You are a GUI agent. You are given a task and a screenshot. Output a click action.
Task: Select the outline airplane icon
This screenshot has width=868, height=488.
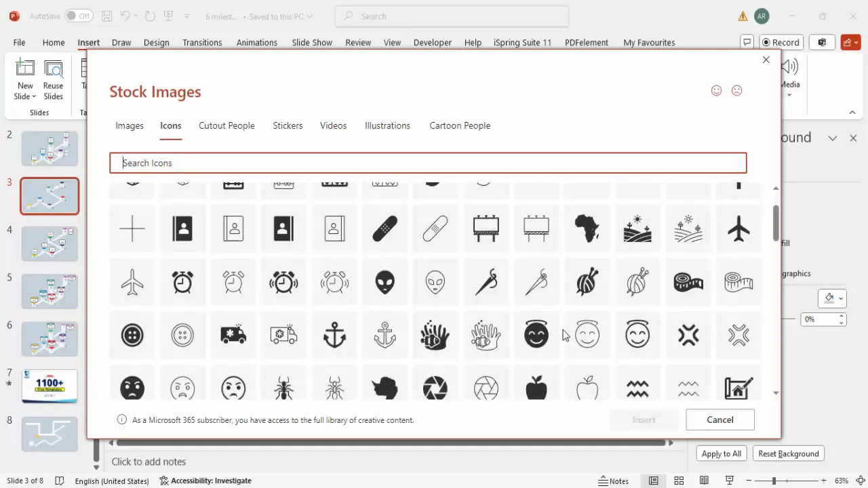click(132, 281)
